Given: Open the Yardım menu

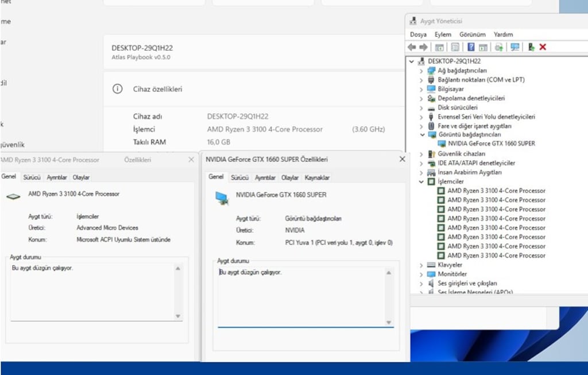Looking at the screenshot, I should pyautogui.click(x=503, y=34).
